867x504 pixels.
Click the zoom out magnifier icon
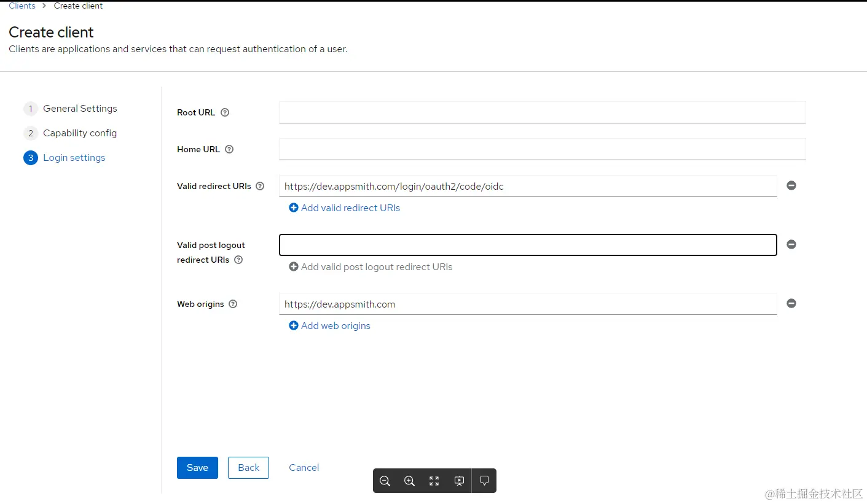point(385,481)
